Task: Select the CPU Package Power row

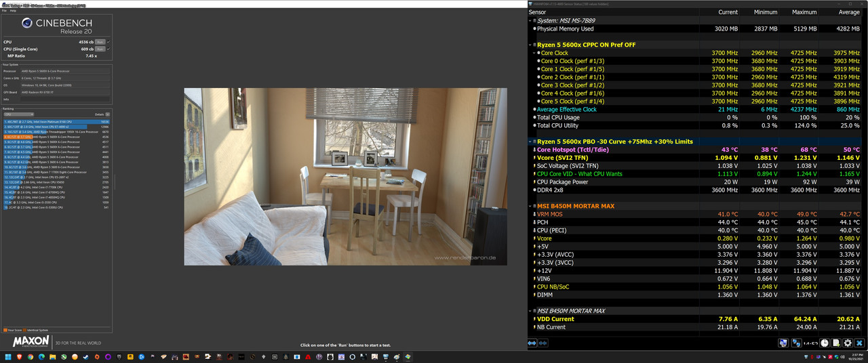Action: (695, 181)
